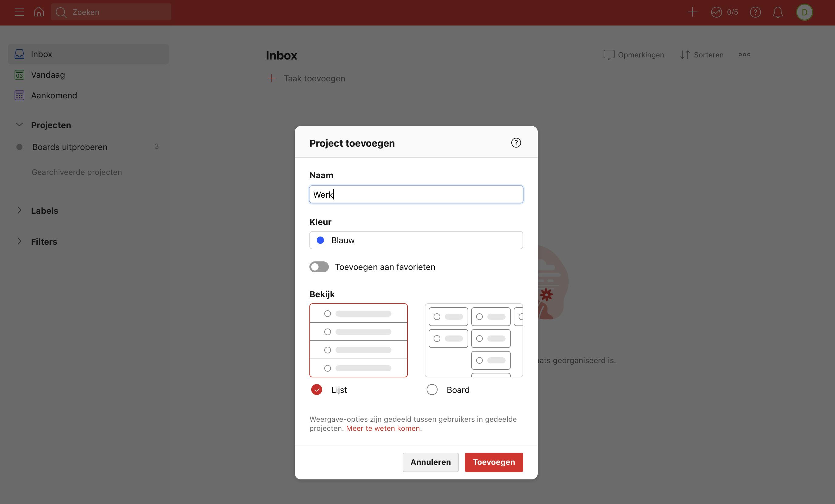The image size is (835, 504).
Task: Click the Opmerkingen comments icon
Action: 608,55
